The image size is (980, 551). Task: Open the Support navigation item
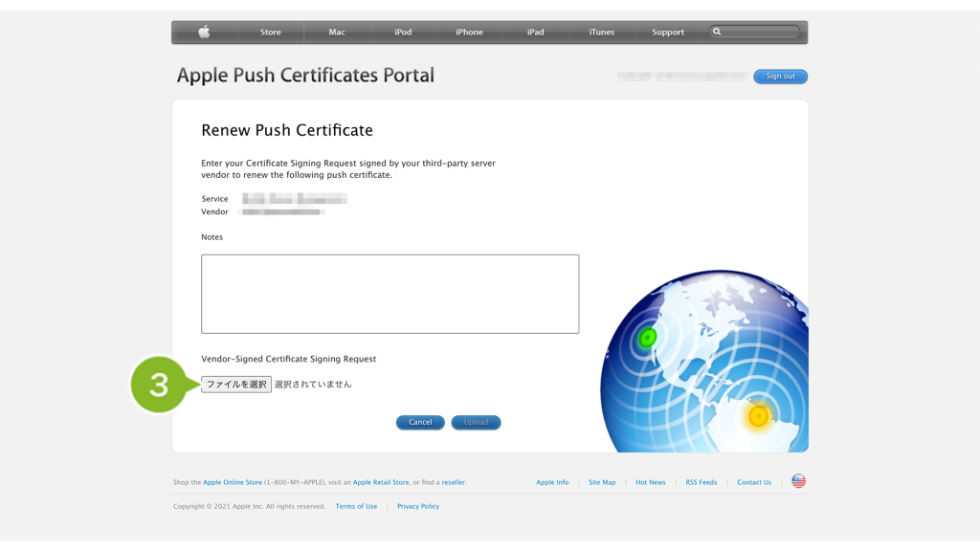[x=667, y=33]
